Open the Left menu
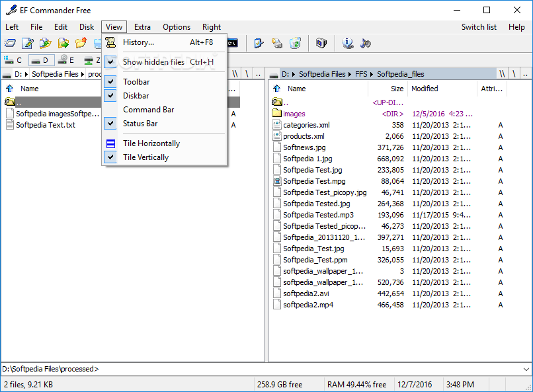 pos(12,27)
